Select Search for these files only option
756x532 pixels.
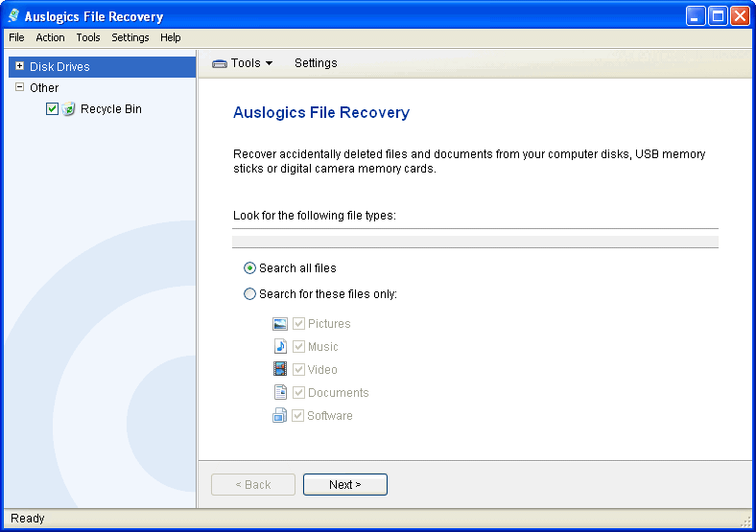(249, 294)
